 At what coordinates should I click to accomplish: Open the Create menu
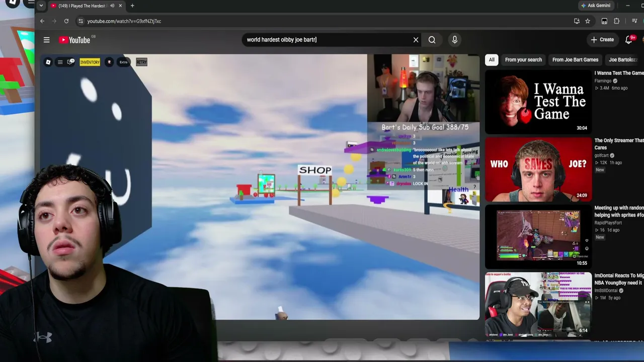(602, 40)
